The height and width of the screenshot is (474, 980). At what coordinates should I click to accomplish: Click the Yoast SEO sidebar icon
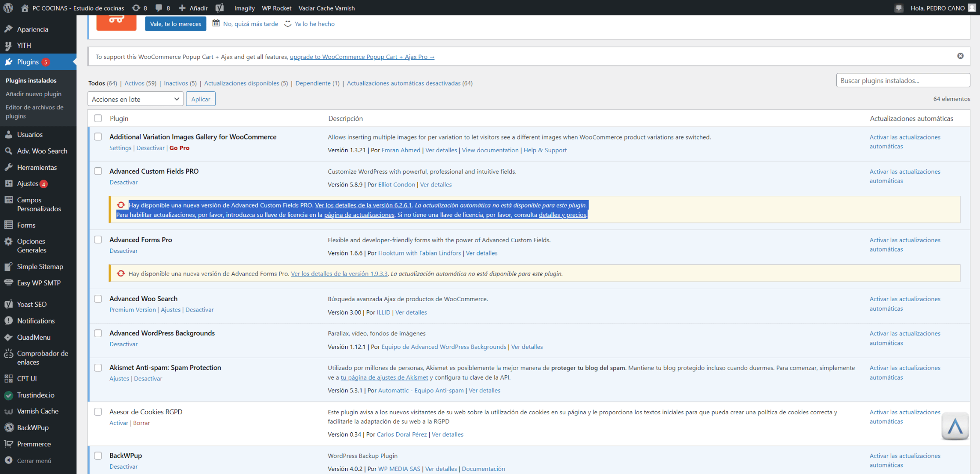(x=8, y=304)
